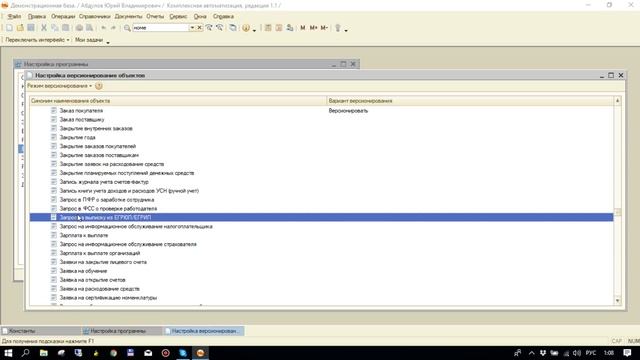
Task: Expand Режим версионирования dropdown
Action: pos(60,86)
